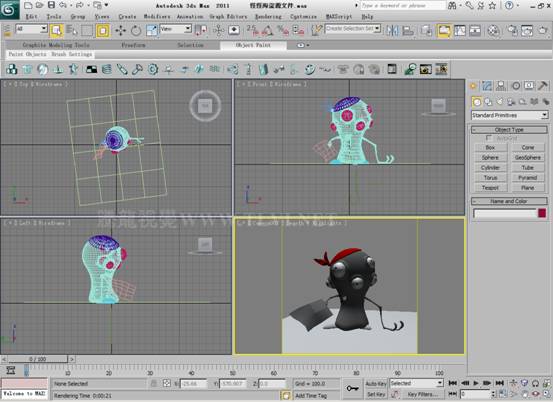Click the Render Production teapot icon
The image size is (553, 402).
543,31
